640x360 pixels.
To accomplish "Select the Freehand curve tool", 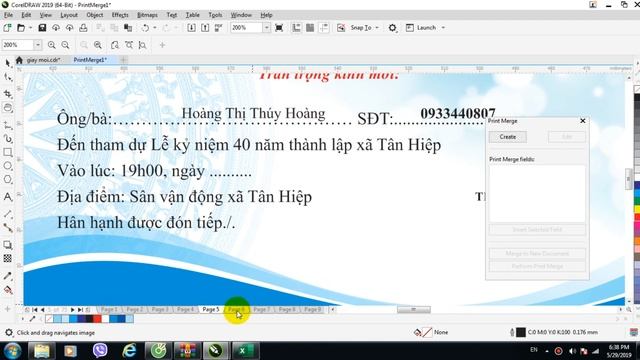I will tap(7, 125).
